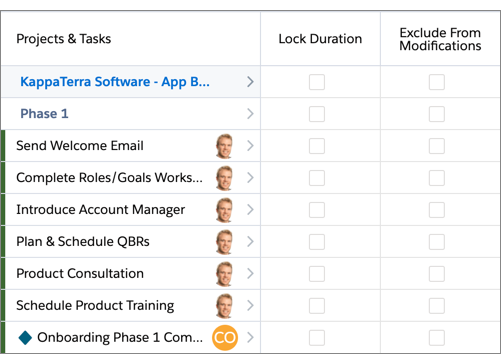Expand the KappaTerra Software project chevron
501x364 pixels.
click(250, 82)
